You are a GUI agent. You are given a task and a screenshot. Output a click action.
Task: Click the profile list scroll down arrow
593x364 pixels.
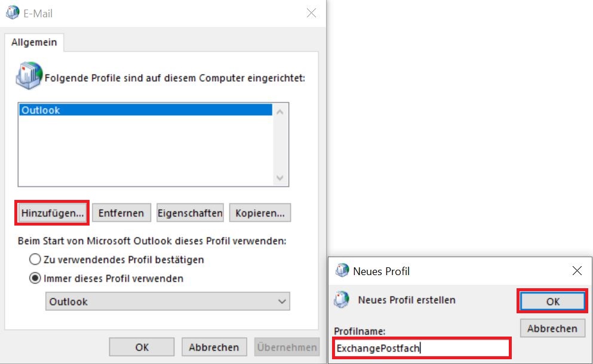(x=281, y=178)
